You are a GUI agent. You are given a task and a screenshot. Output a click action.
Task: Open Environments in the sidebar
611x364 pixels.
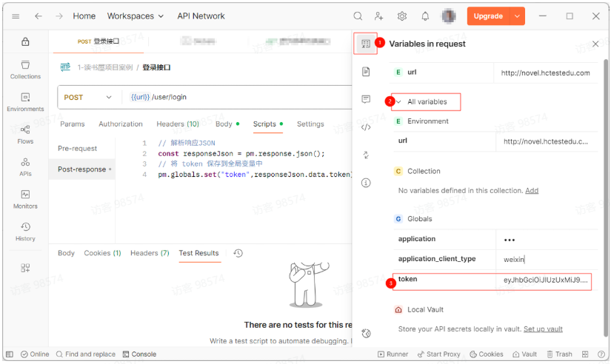tap(25, 102)
